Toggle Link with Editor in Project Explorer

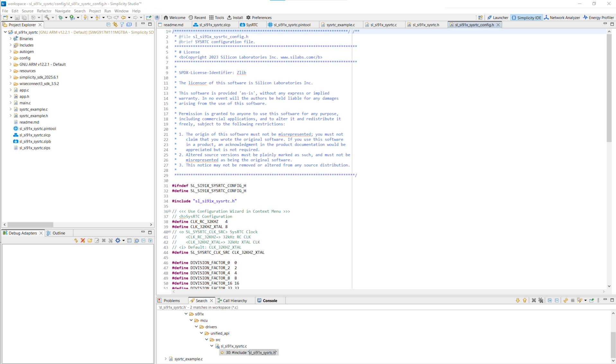coord(115,24)
